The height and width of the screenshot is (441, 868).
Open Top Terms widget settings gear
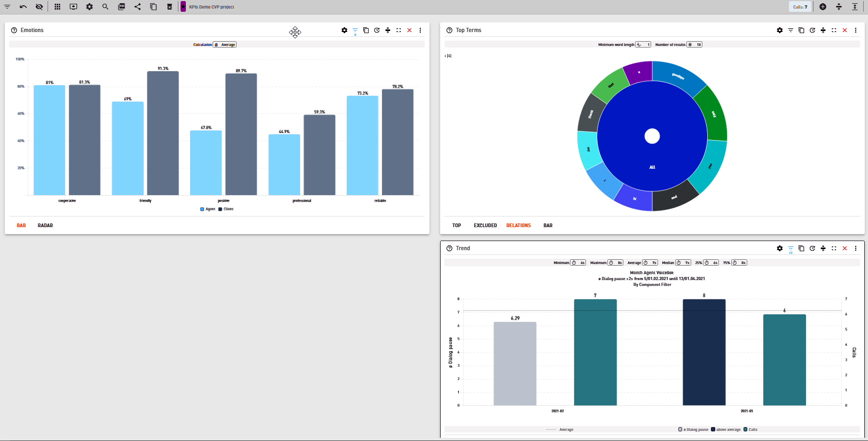(x=779, y=30)
